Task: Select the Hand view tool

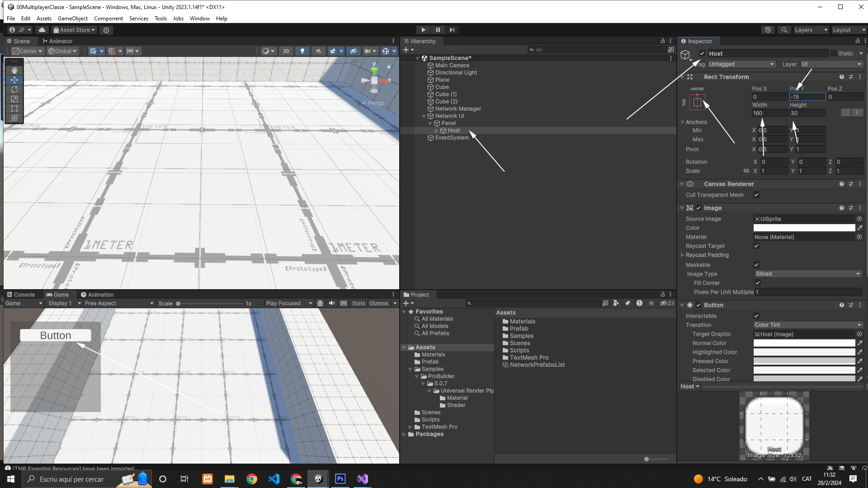Action: click(14, 70)
